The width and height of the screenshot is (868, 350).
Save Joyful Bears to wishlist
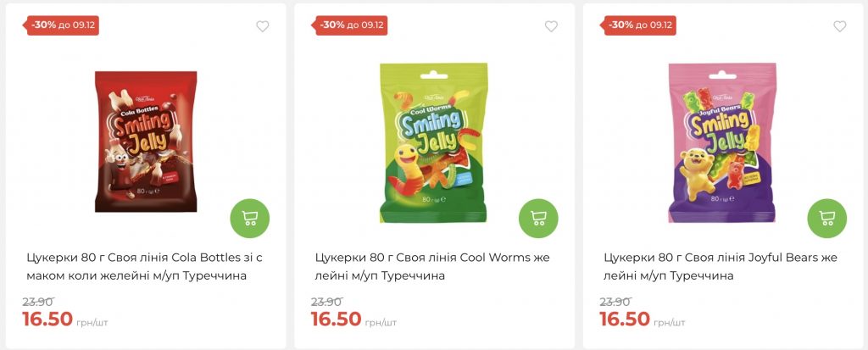coord(839,26)
